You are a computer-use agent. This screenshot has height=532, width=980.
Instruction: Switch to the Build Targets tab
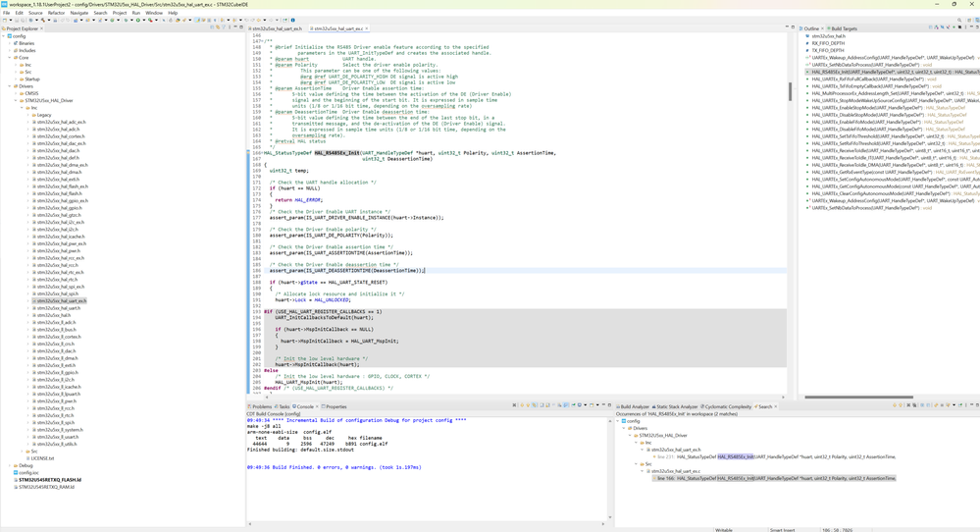(x=844, y=28)
